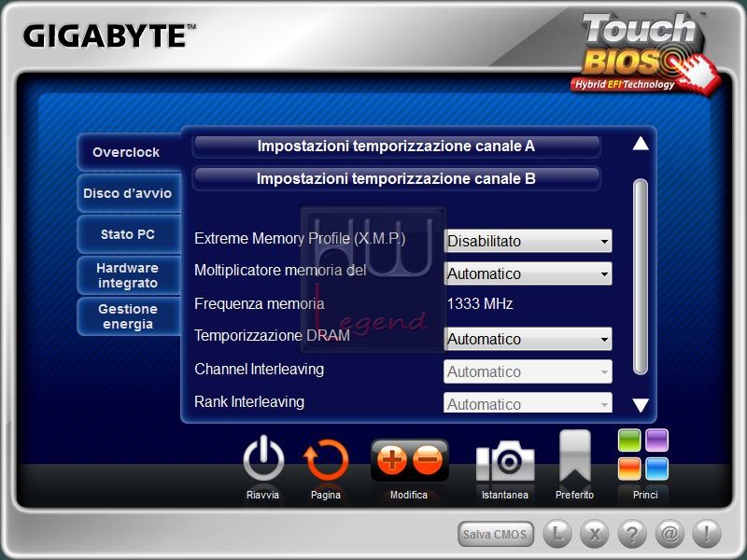Take a snapshot with Istantanea camera icon
Screen dimensions: 747x560
505,460
